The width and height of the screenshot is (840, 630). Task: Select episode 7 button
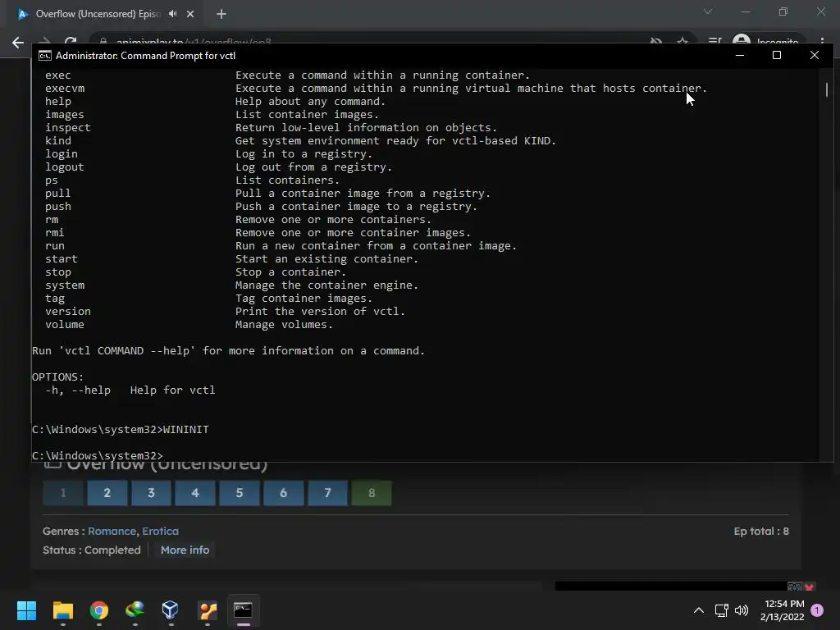click(327, 493)
